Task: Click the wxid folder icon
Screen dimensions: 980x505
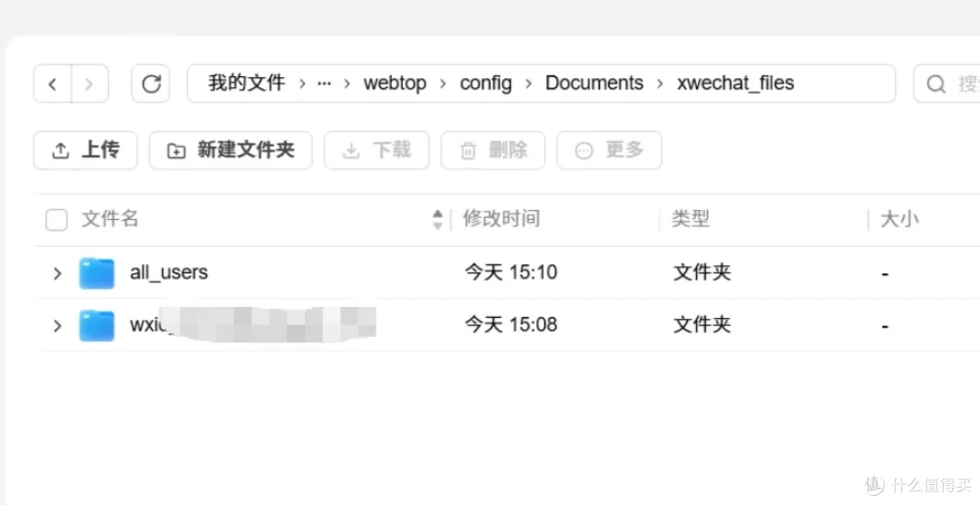Action: (97, 325)
